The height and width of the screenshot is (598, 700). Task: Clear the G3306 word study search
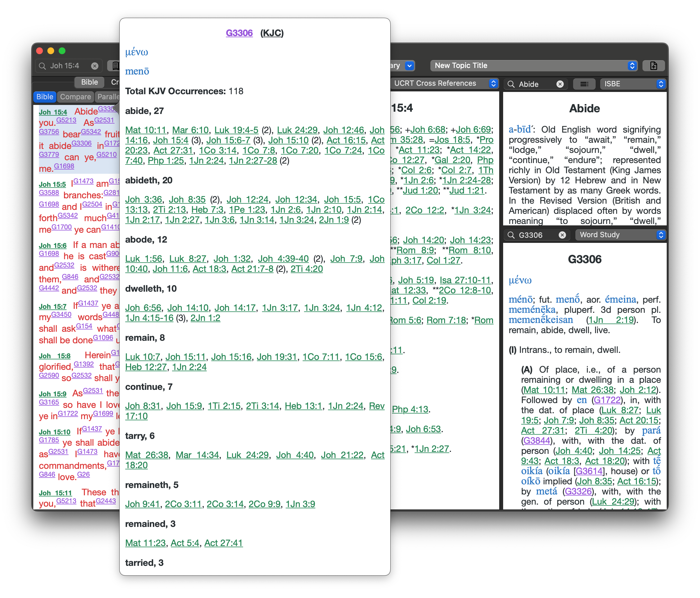pos(562,235)
